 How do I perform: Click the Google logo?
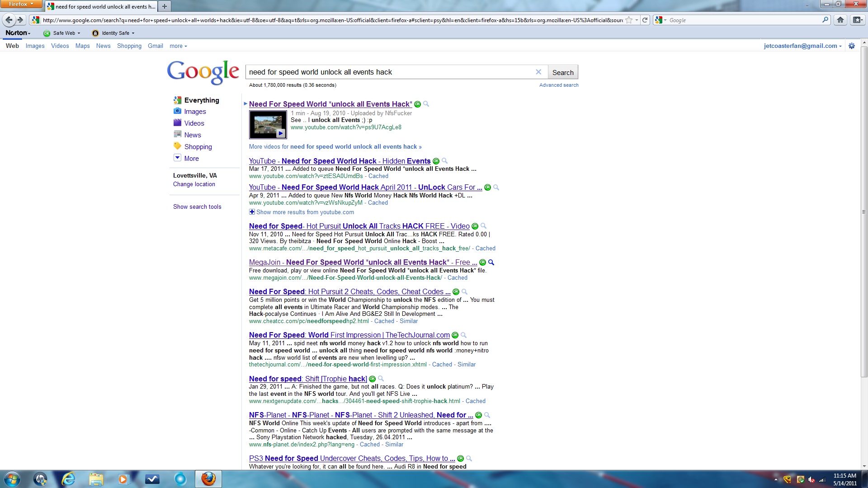click(x=203, y=72)
